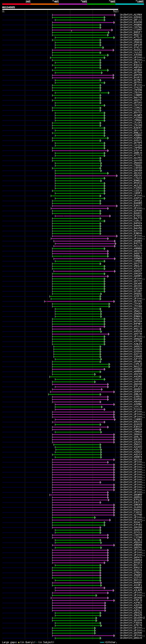Click the green alignment bar for UniRef100_C5YU66
This screenshot has width=146, height=644.
tap(81, 306)
